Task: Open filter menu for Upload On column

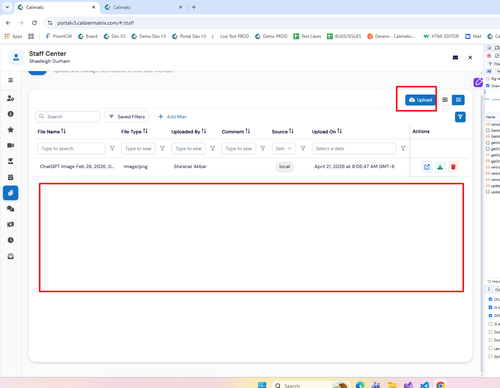Action: coord(403,148)
